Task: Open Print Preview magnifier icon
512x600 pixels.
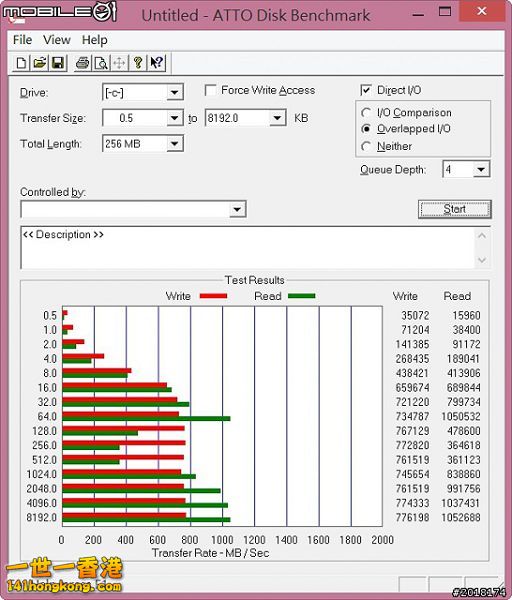Action: coord(101,63)
